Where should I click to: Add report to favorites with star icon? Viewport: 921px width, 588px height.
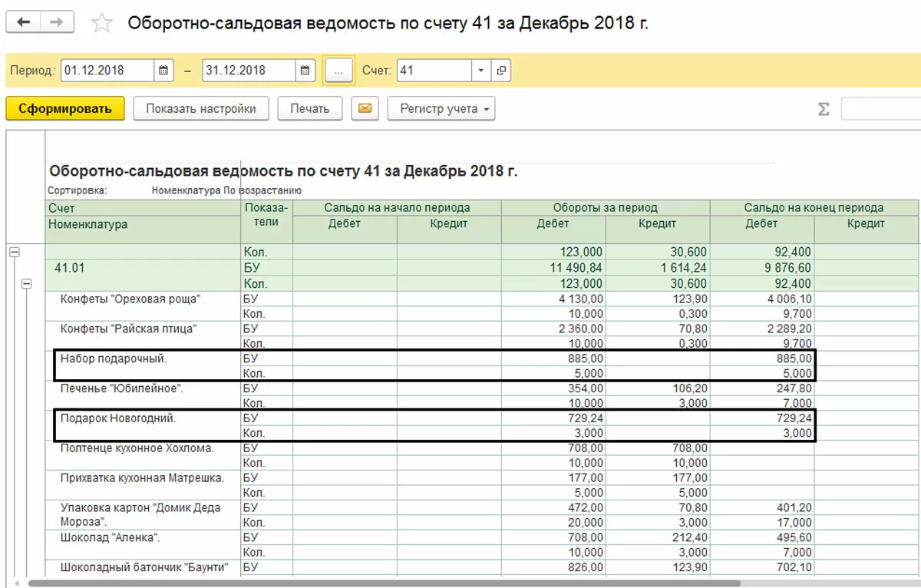click(101, 23)
